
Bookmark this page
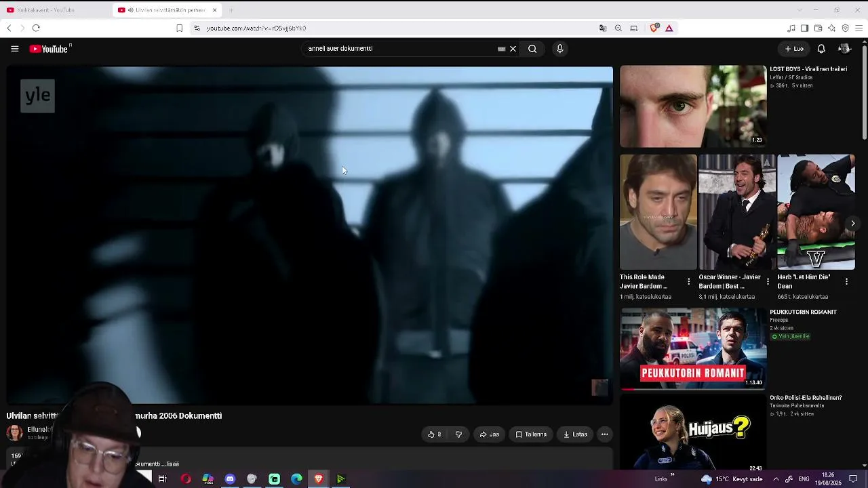tap(179, 28)
